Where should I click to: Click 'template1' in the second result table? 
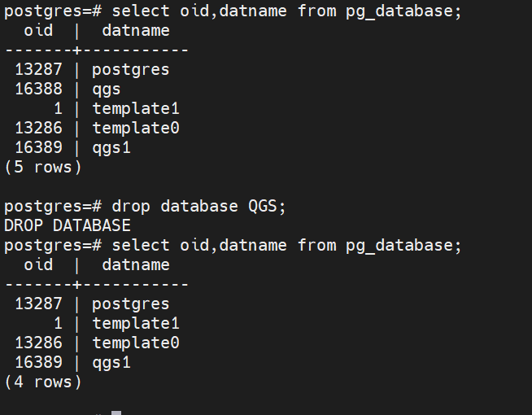point(135,323)
